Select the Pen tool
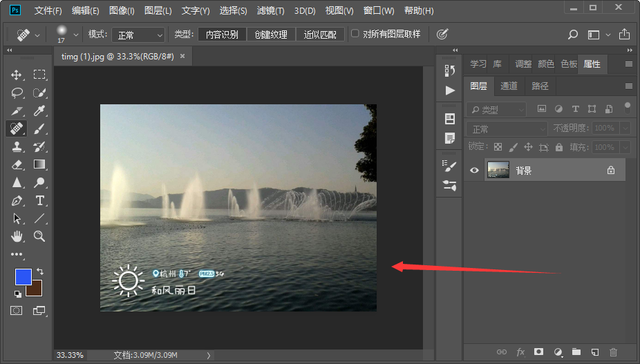This screenshot has height=364, width=640. (17, 200)
